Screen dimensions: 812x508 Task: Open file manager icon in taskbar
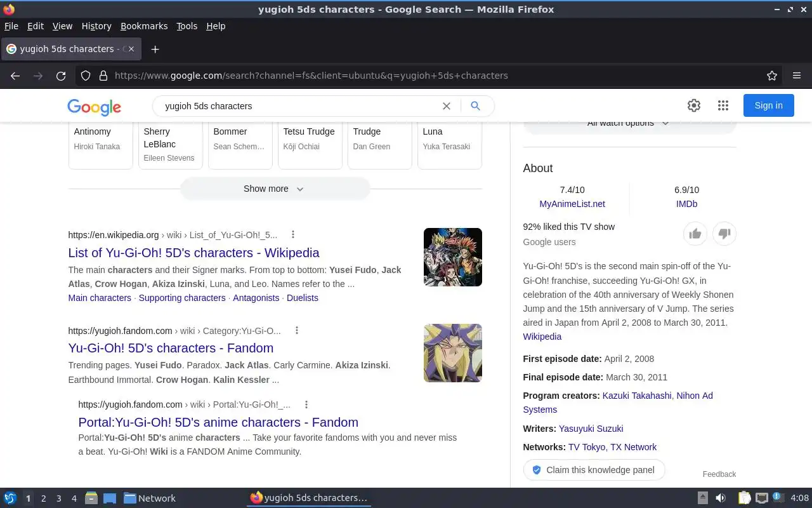click(x=91, y=498)
